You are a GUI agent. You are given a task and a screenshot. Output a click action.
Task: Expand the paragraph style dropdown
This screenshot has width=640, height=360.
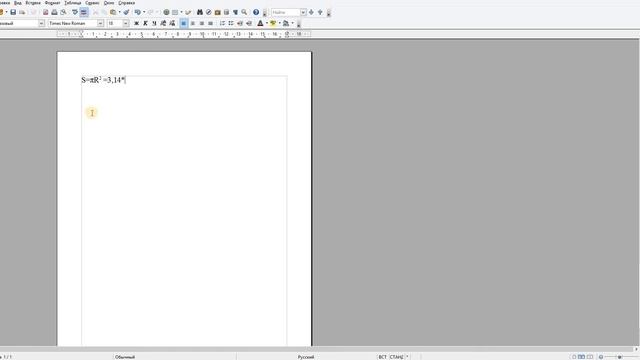[x=41, y=23]
